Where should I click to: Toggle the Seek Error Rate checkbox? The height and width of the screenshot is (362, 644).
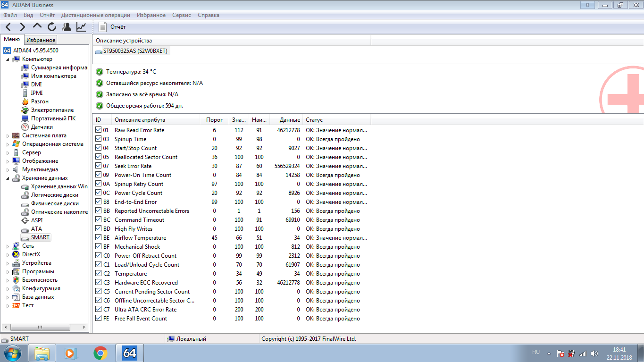98,166
